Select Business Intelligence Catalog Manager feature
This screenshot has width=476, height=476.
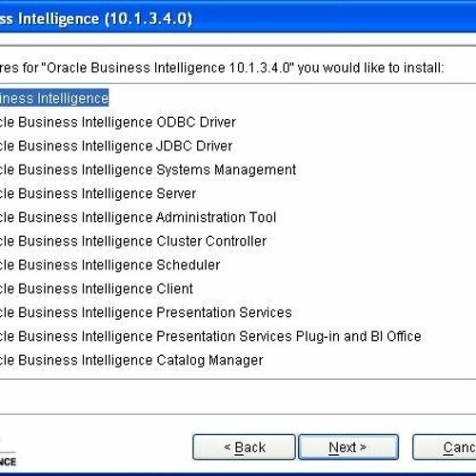coord(131,360)
